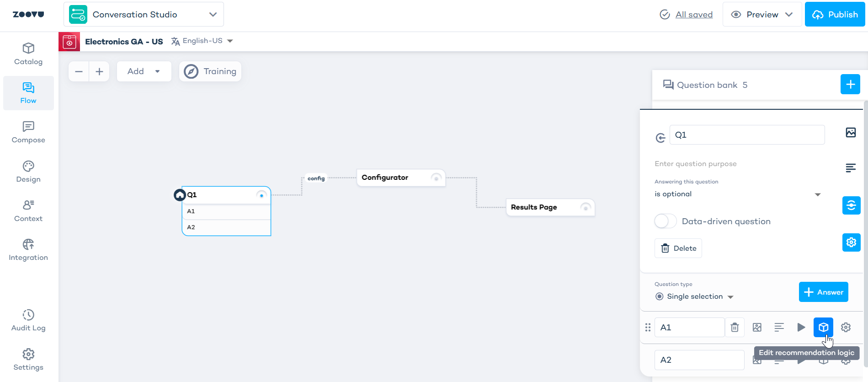Edit the A2 answer text field

click(699, 360)
